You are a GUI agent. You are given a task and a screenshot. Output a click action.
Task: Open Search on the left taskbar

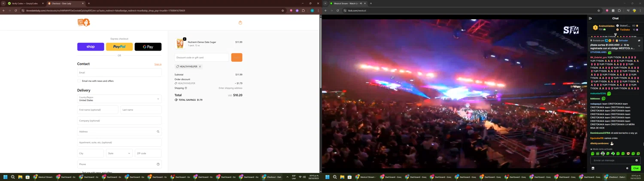pyautogui.click(x=13, y=177)
